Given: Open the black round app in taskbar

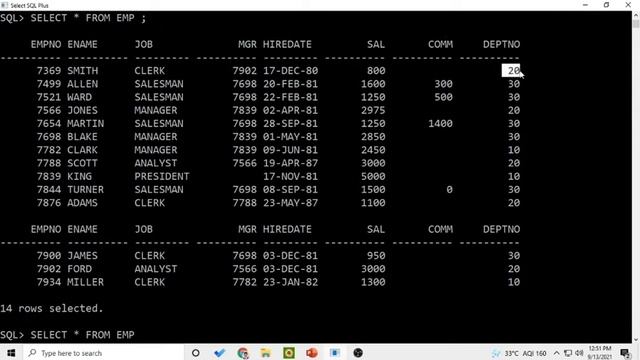Looking at the screenshot, I should (358, 353).
